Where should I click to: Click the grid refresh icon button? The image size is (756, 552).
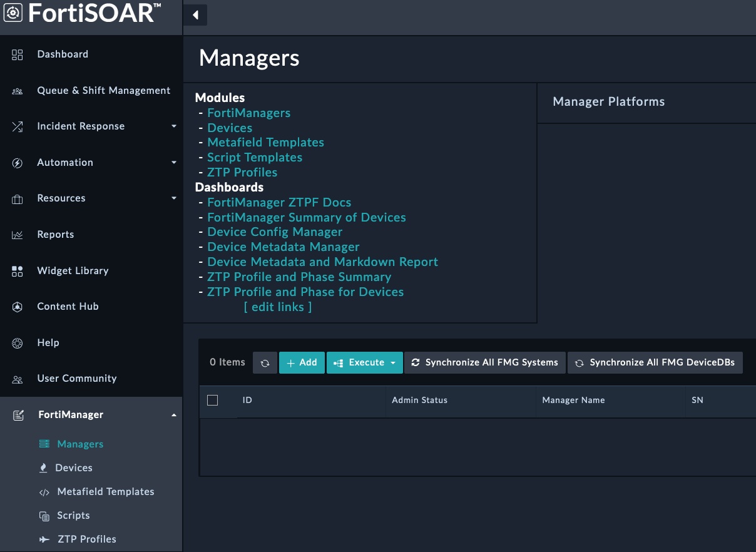pyautogui.click(x=265, y=363)
